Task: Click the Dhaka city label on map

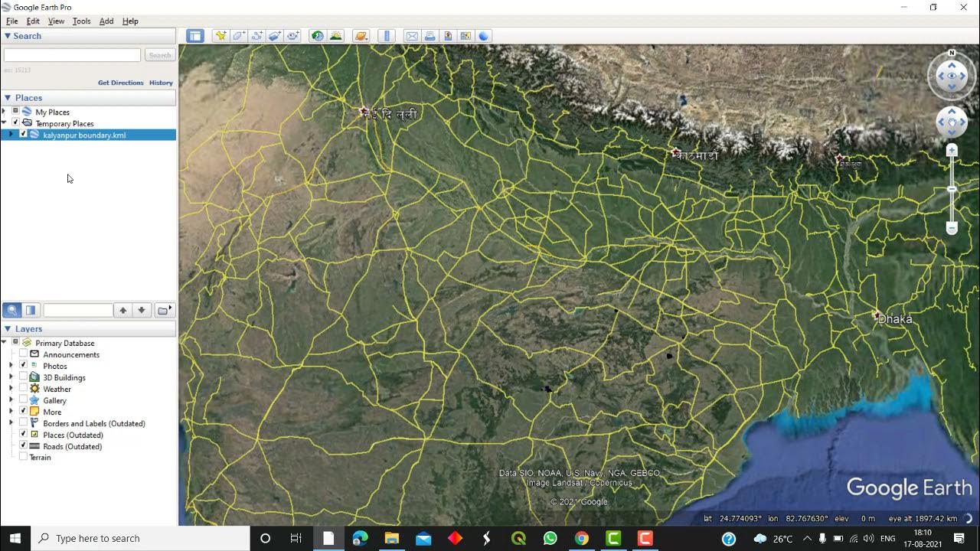Action: 895,319
